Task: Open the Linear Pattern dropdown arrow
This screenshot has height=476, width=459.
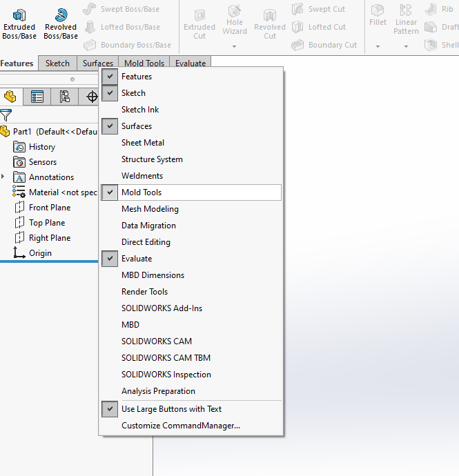Action: coord(406,46)
